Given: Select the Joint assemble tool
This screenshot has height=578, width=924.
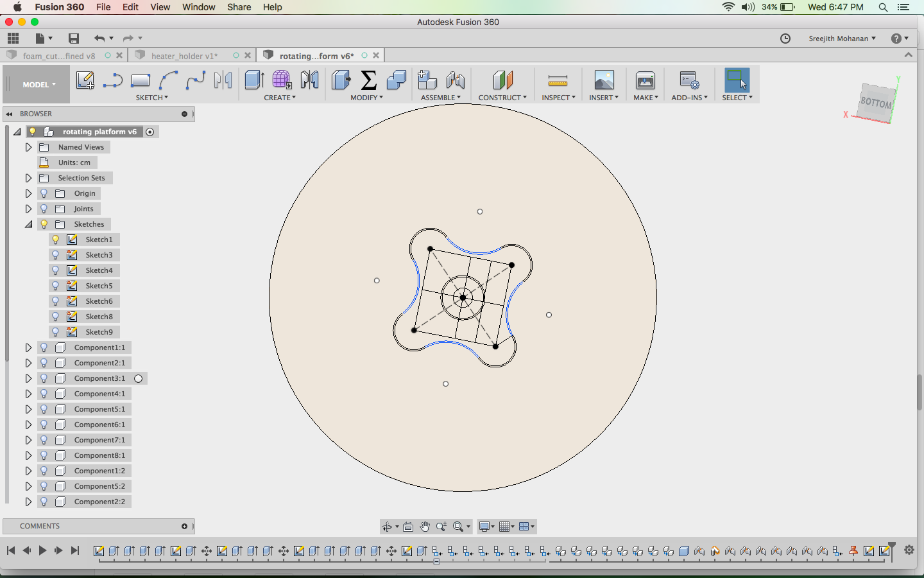Looking at the screenshot, I should [x=456, y=80].
